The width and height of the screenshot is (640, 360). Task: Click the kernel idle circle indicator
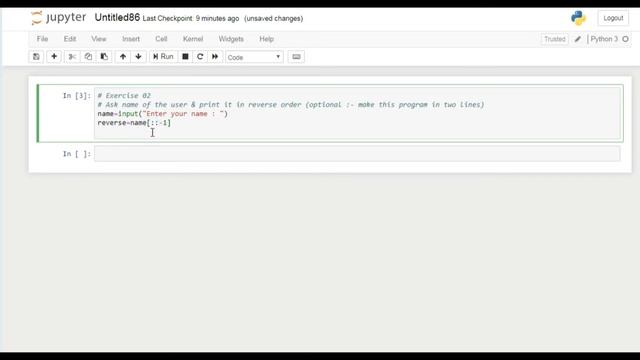coord(625,39)
